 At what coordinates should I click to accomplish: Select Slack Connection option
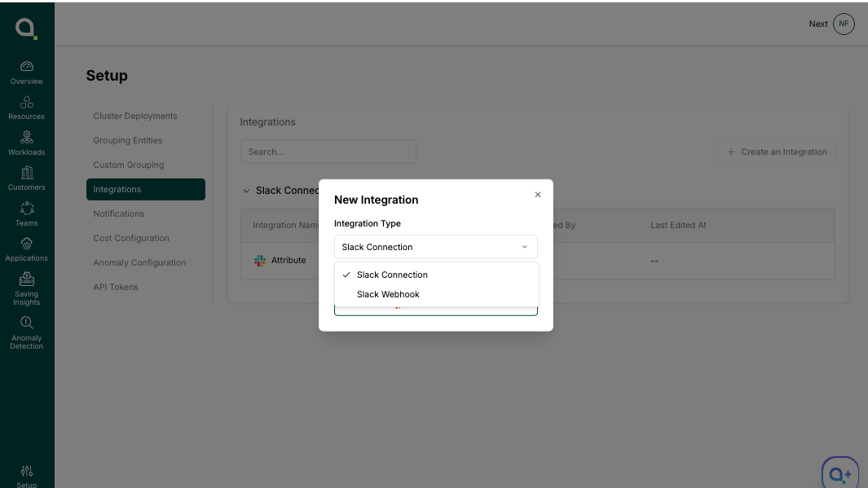click(x=436, y=275)
